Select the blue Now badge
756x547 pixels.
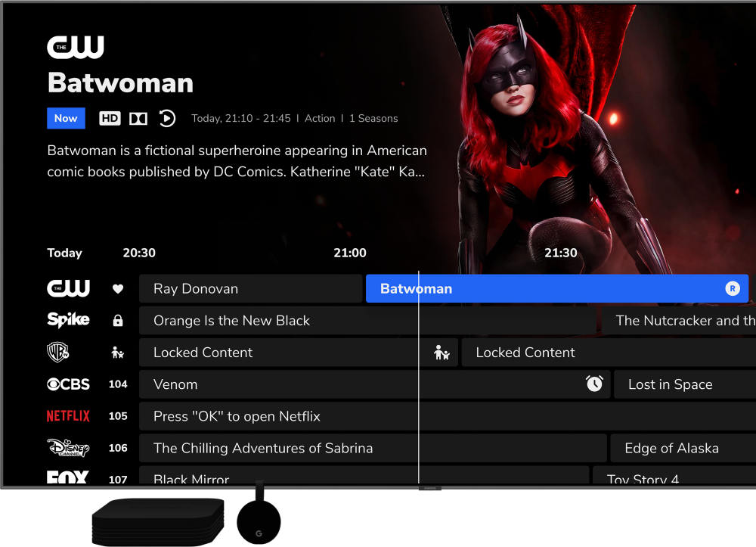click(66, 118)
